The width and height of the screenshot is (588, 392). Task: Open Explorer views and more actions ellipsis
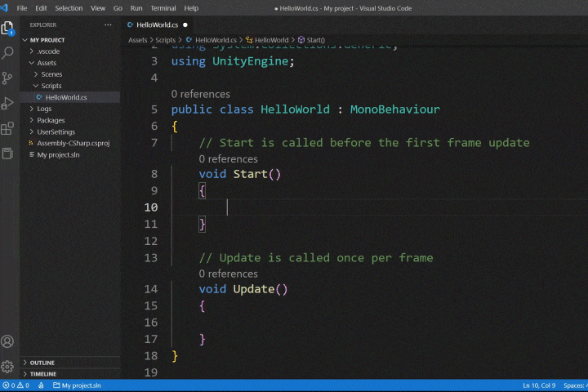pos(108,24)
